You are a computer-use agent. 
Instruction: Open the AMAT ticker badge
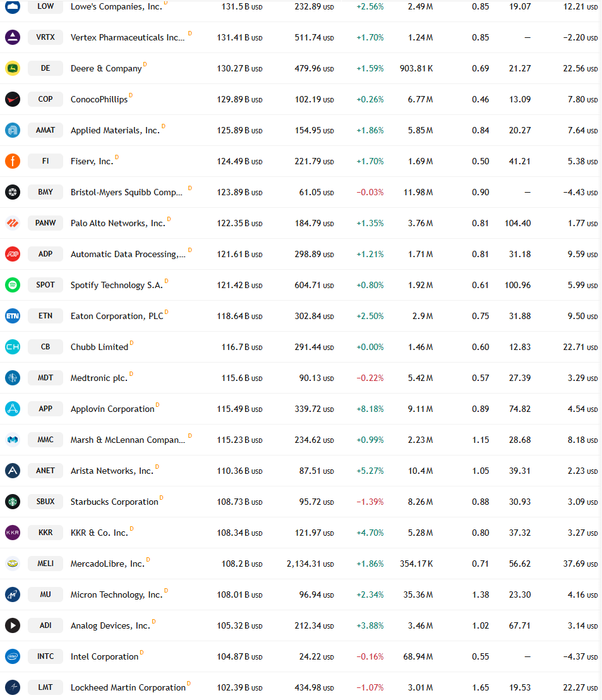pyautogui.click(x=45, y=130)
